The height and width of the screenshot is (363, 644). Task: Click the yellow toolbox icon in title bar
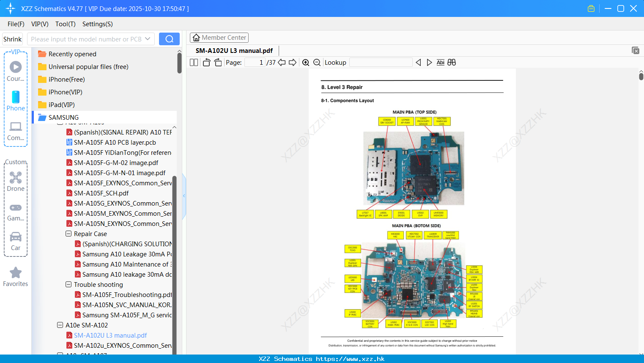(591, 8)
